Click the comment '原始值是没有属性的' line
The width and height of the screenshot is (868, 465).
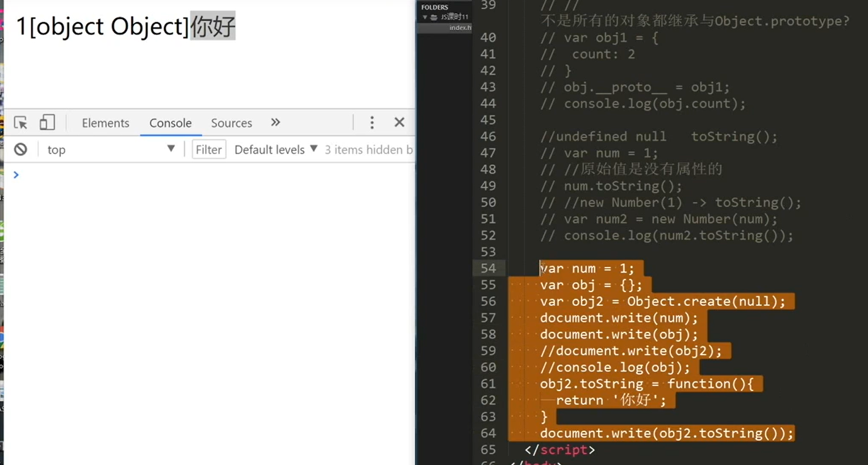(631, 169)
